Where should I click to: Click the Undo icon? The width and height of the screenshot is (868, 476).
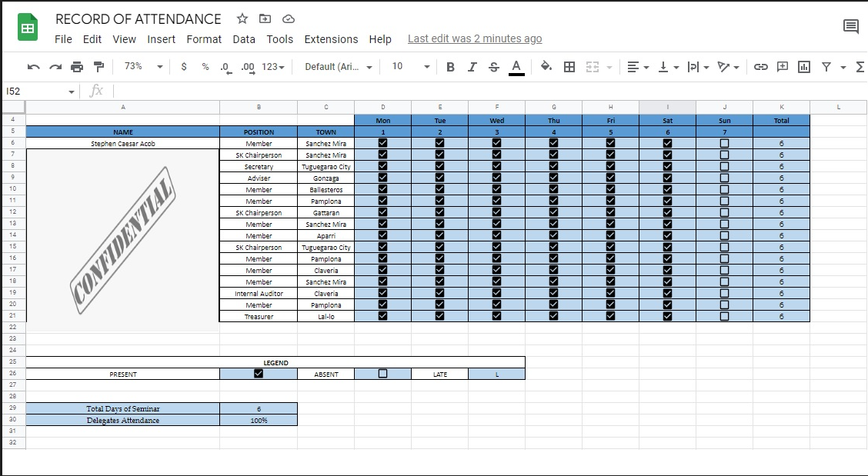[x=33, y=67]
